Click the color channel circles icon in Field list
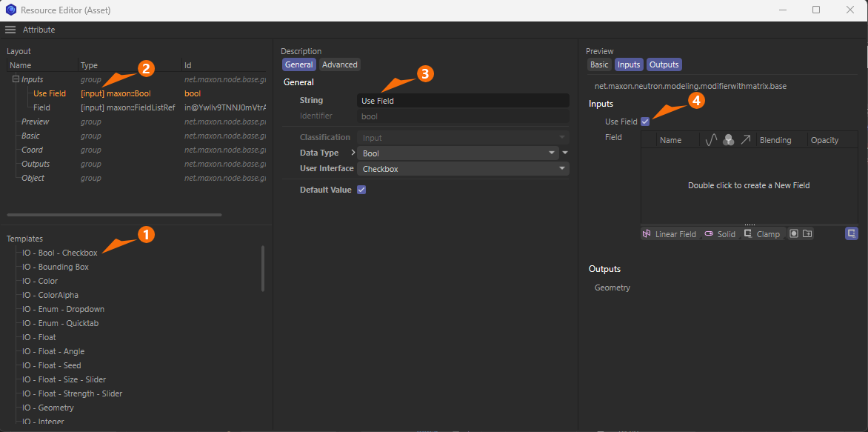Image resolution: width=868 pixels, height=432 pixels. coord(729,140)
